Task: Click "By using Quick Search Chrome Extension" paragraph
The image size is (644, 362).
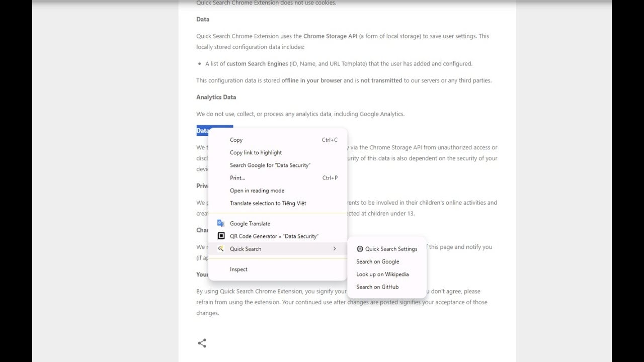Action: 342,302
